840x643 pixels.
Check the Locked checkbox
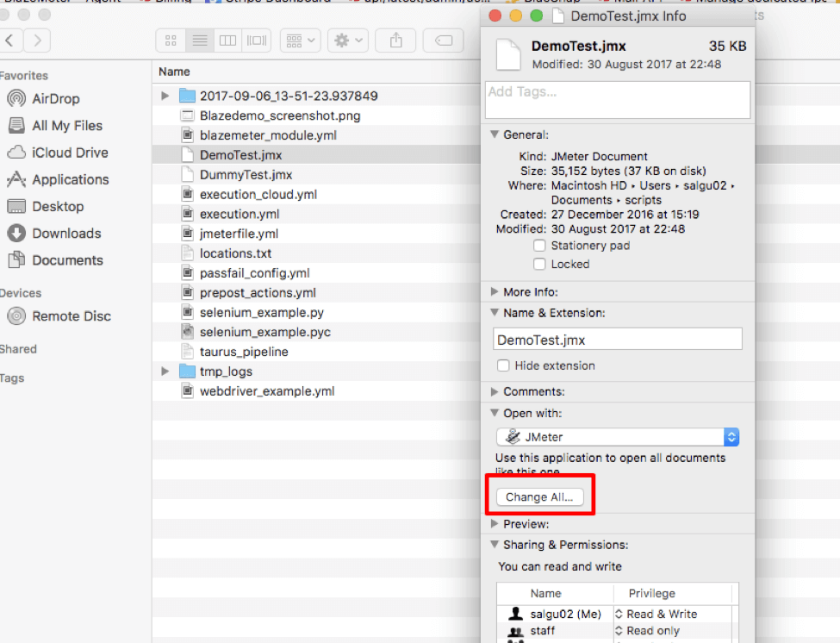coord(539,265)
